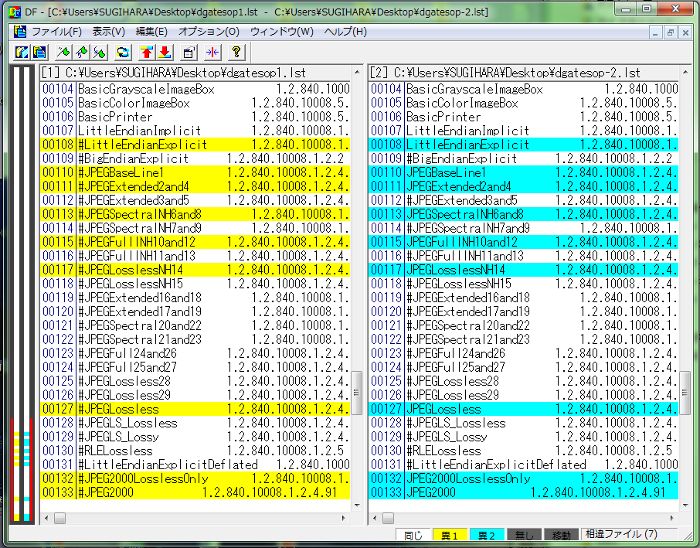Image resolution: width=700 pixels, height=548 pixels.
Task: Select left line 00104 BasicGrayscaleImageBox
Action: (195, 89)
